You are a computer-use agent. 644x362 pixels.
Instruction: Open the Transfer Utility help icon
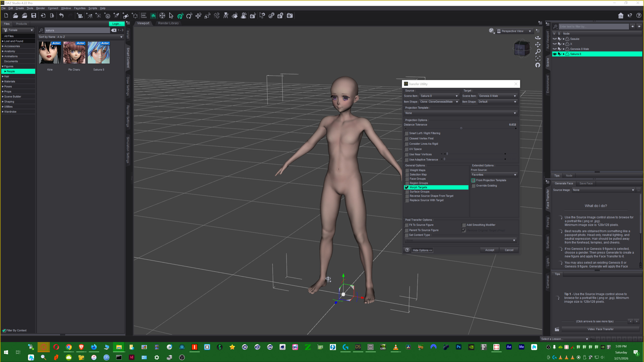tap(407, 250)
